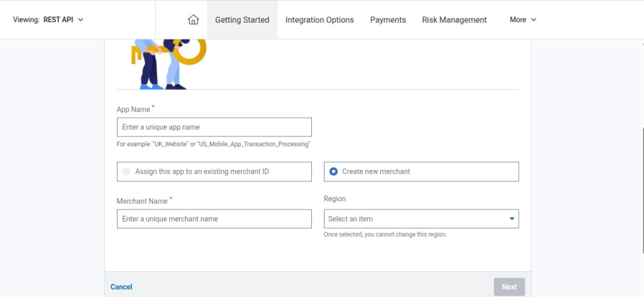Click the Next button
This screenshot has width=644, height=297.
click(509, 287)
